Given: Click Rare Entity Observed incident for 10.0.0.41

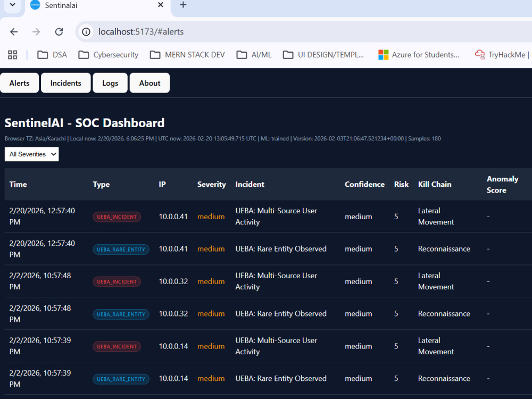Looking at the screenshot, I should [281, 248].
